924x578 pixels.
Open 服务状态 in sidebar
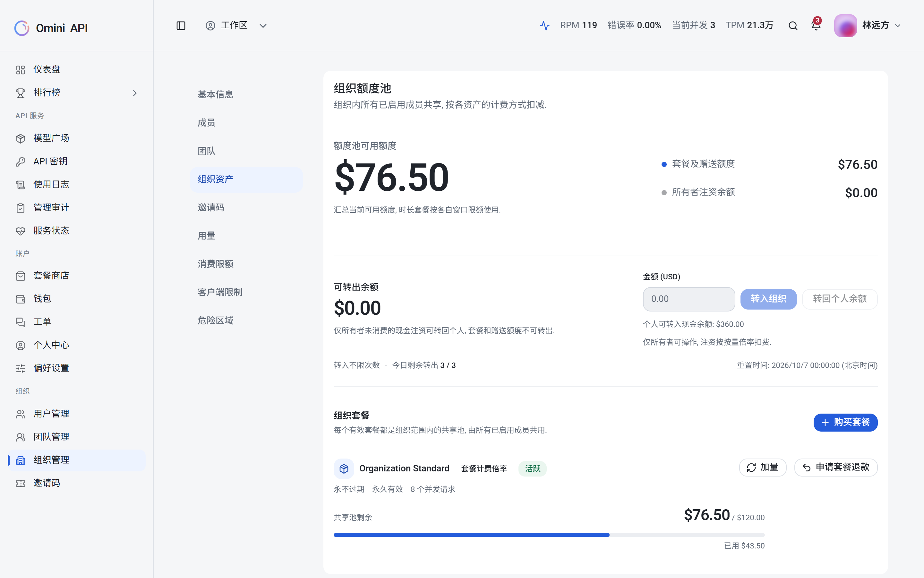76,231
